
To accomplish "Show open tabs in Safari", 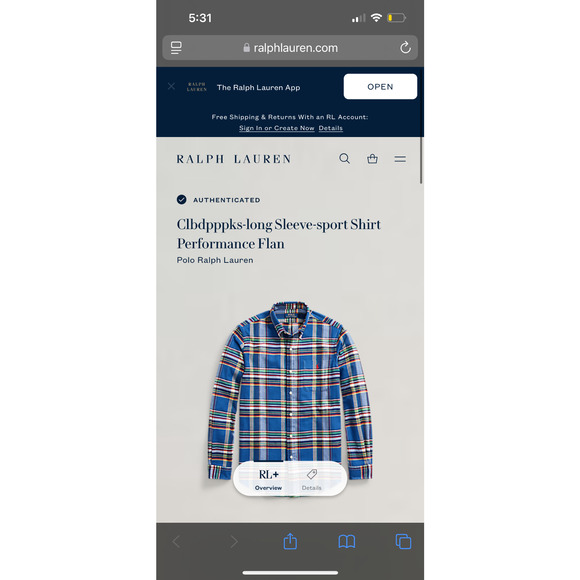I will coord(404,542).
